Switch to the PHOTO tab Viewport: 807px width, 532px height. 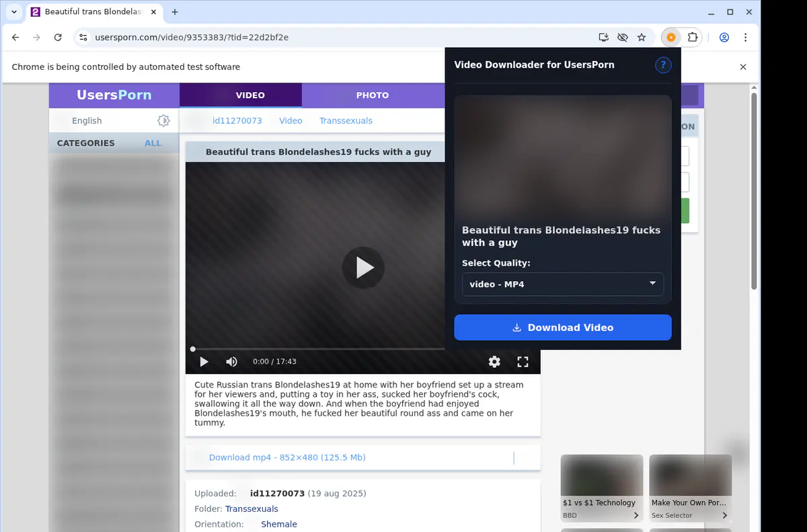point(373,95)
